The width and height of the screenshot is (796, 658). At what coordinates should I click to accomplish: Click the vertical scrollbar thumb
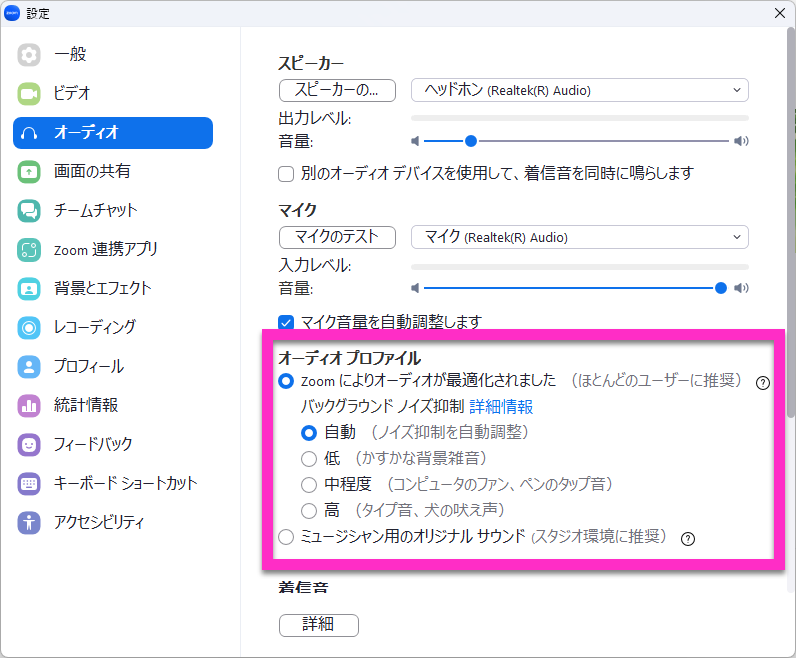click(x=791, y=222)
